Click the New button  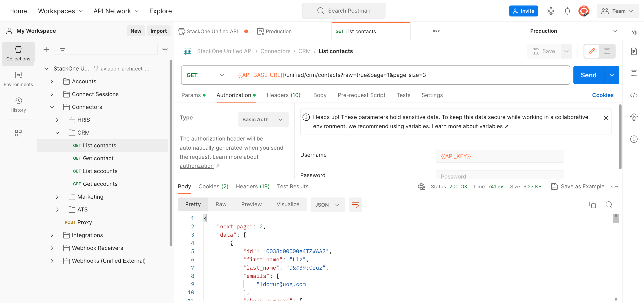click(x=136, y=31)
